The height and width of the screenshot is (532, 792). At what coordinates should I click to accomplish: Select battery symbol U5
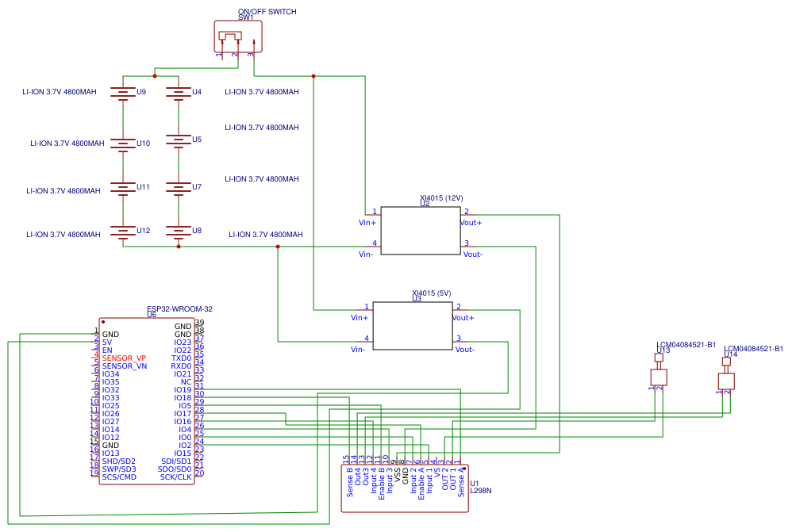(179, 140)
